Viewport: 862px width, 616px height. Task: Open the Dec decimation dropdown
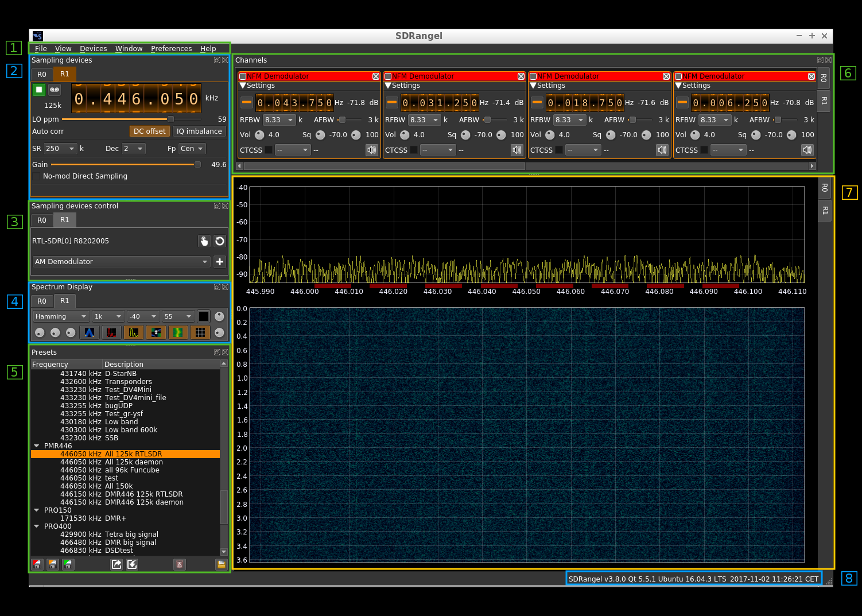click(133, 149)
